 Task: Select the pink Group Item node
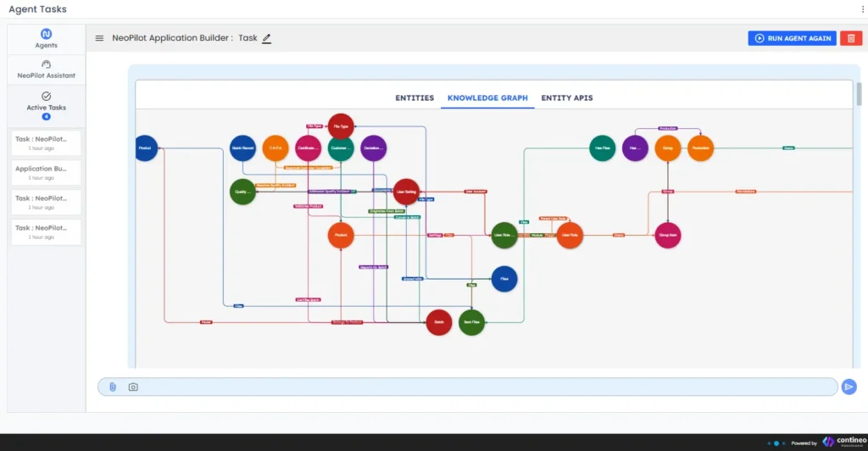click(668, 235)
